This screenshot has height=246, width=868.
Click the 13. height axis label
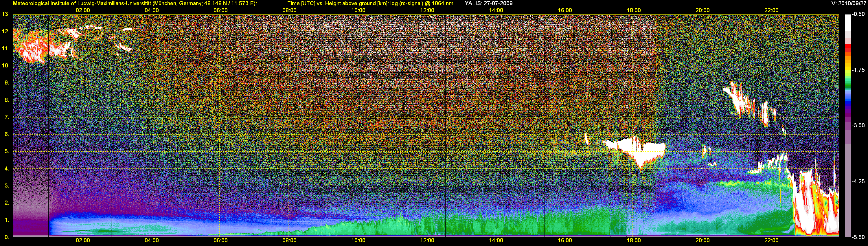click(x=6, y=14)
